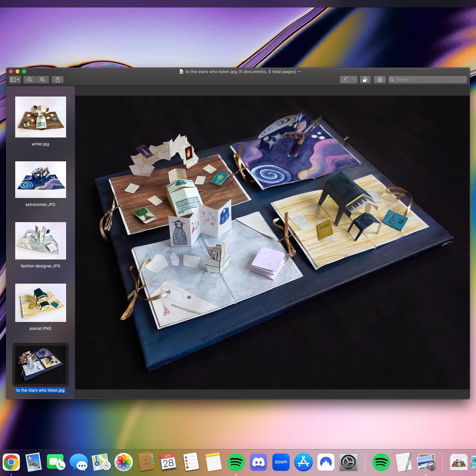Image resolution: width=476 pixels, height=476 pixels.
Task: Open the App Store Dock icon
Action: (x=303, y=462)
